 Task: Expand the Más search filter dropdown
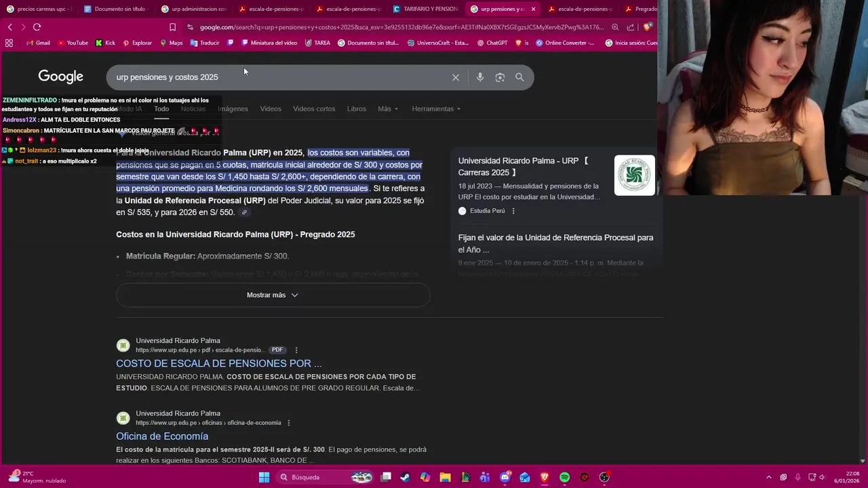coord(388,108)
